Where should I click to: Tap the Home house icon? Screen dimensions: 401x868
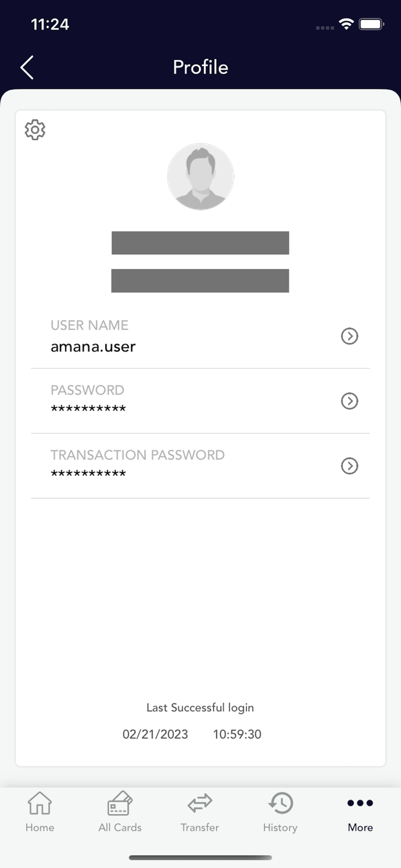pos(40,803)
